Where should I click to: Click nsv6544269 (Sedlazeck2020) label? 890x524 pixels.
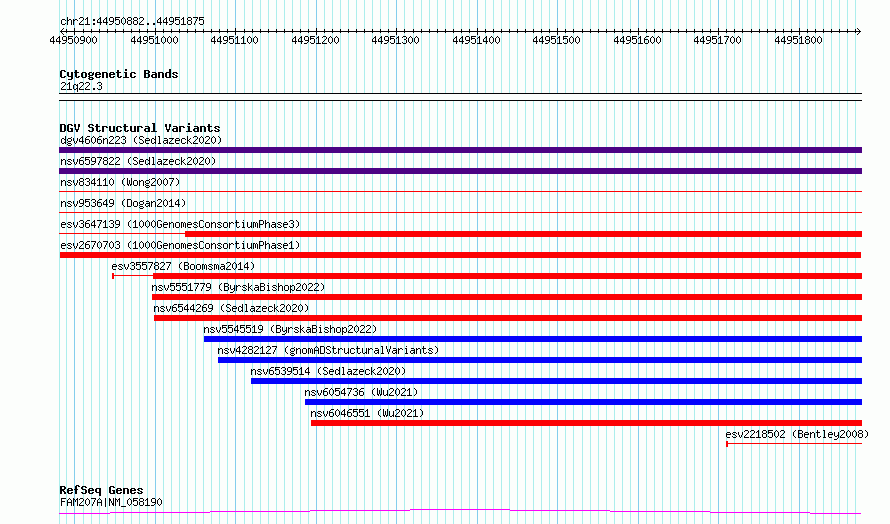coord(231,308)
